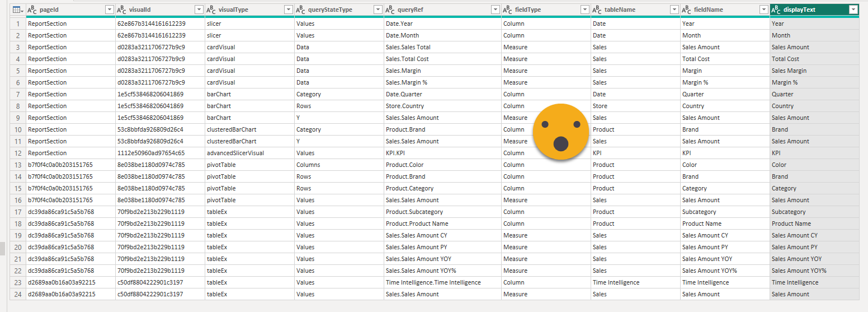This screenshot has height=312, width=868.
Task: Open the queryRef filter dropdown arrow
Action: pyautogui.click(x=495, y=10)
